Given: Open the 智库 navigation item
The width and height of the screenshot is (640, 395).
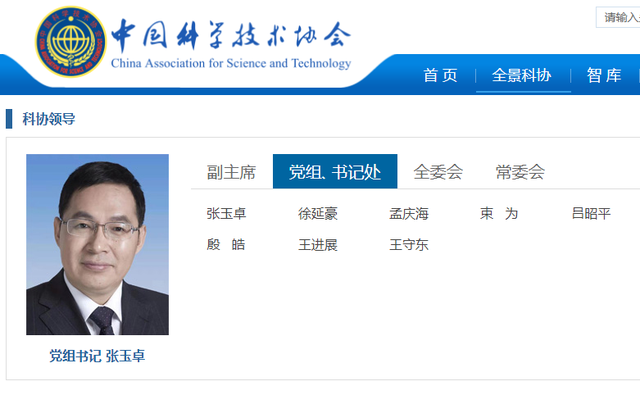Looking at the screenshot, I should coord(604,75).
